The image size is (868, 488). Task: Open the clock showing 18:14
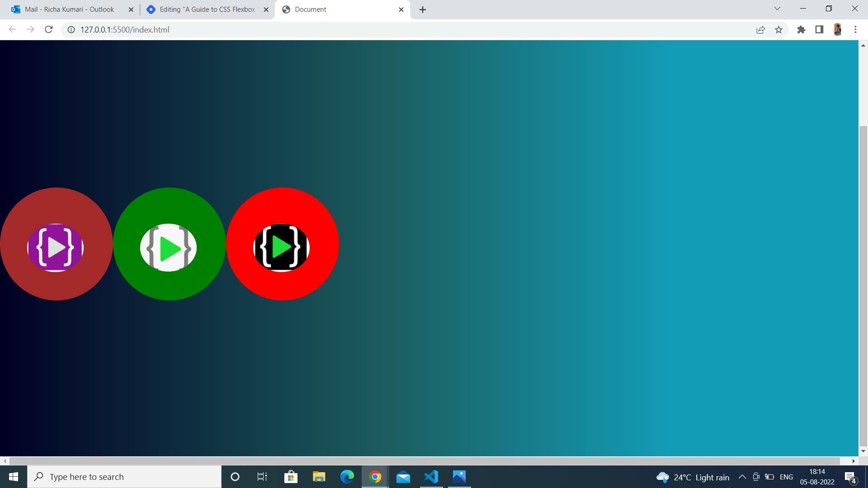click(817, 477)
